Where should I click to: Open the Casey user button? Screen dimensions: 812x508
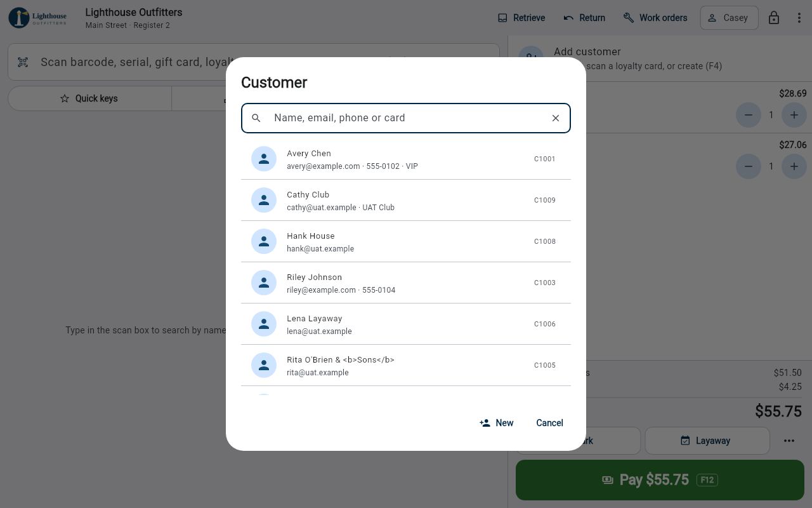click(x=730, y=18)
